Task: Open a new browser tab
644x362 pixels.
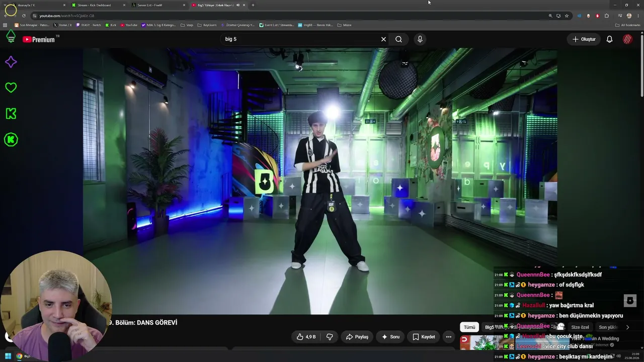Action: (x=253, y=5)
